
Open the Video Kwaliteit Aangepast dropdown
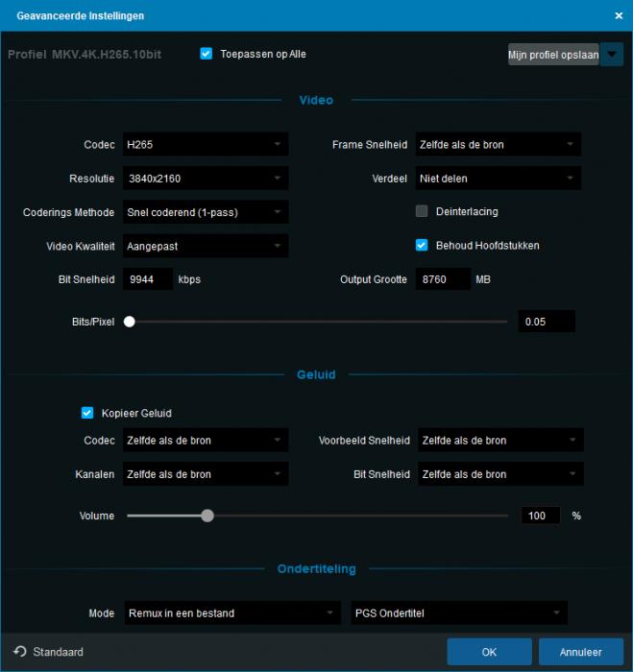tap(206, 246)
